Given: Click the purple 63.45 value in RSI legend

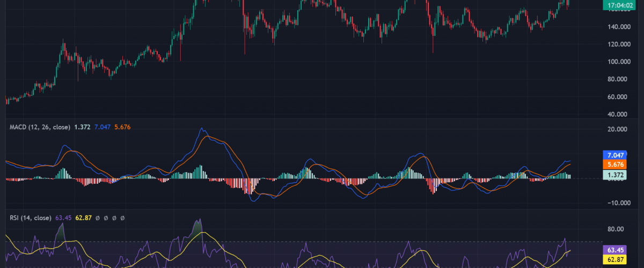Looking at the screenshot, I should (64, 218).
